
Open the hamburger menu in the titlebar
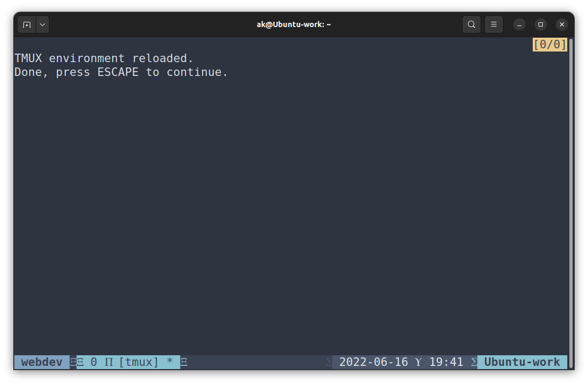tap(493, 24)
